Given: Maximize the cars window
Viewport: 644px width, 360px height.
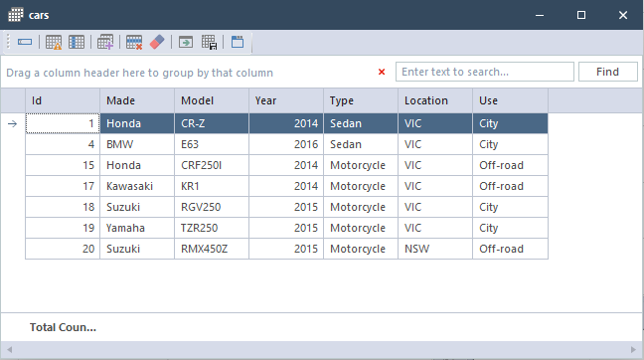Looking at the screenshot, I should tap(581, 15).
